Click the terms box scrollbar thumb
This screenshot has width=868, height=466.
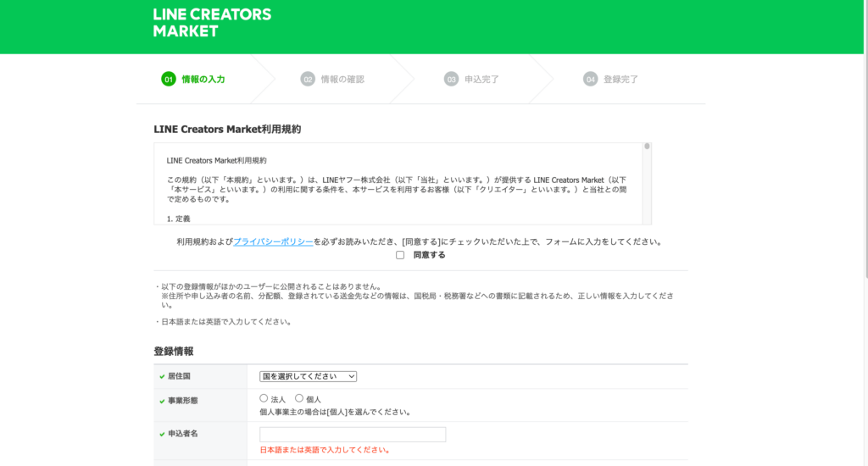point(647,146)
